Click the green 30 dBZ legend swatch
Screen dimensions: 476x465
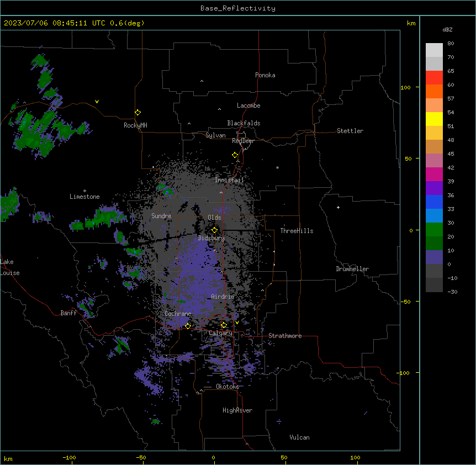(434, 230)
